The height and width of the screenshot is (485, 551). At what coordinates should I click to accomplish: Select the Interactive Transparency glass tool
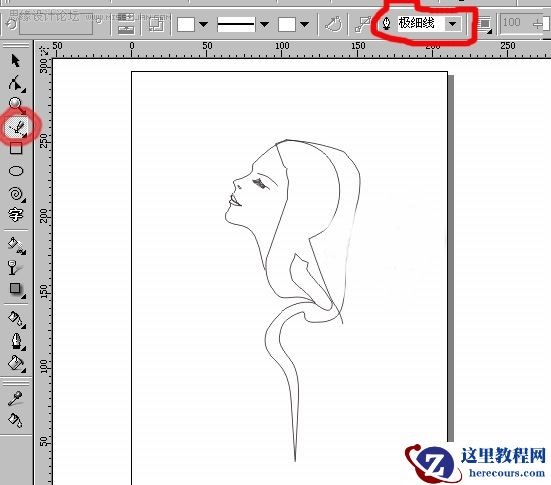point(14,267)
